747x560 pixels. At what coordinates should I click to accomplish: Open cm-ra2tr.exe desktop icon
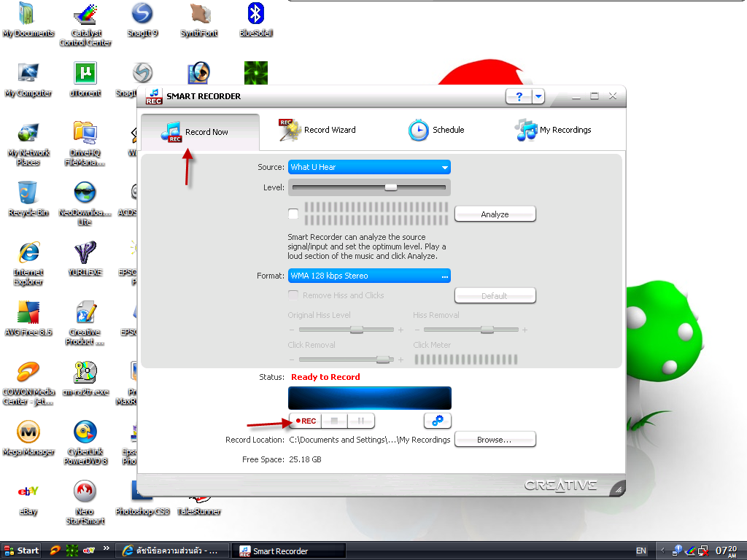pyautogui.click(x=85, y=378)
